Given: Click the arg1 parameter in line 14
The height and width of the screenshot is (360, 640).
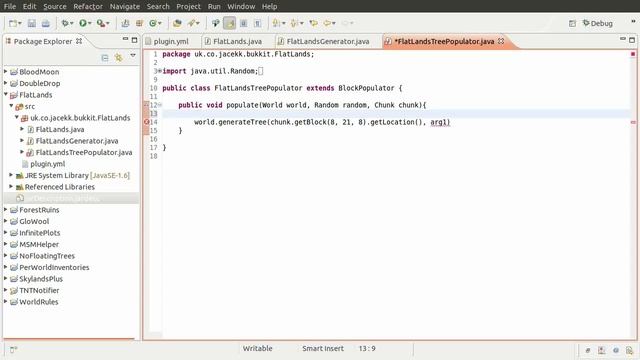Looking at the screenshot, I should tap(440, 122).
